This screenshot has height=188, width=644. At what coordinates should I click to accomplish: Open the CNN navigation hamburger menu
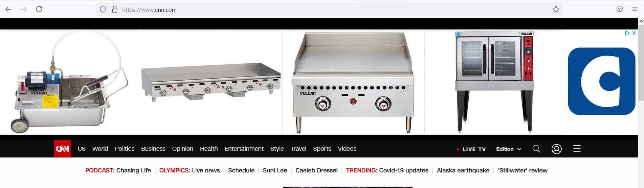point(577,149)
